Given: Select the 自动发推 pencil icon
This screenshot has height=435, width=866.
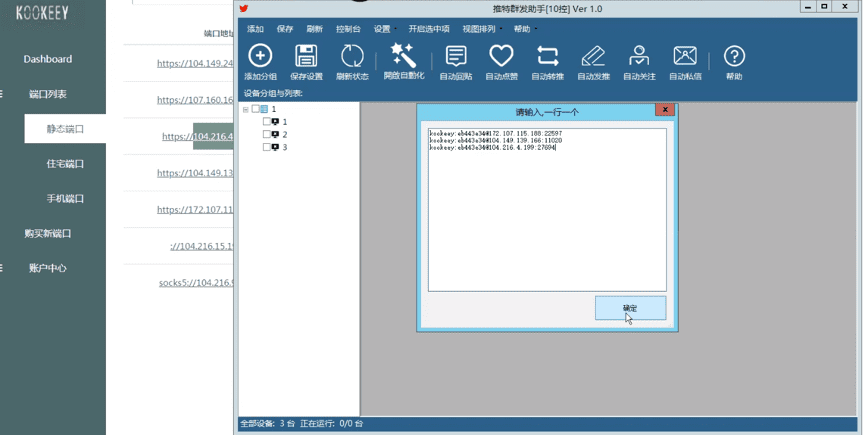Looking at the screenshot, I should click(x=593, y=56).
